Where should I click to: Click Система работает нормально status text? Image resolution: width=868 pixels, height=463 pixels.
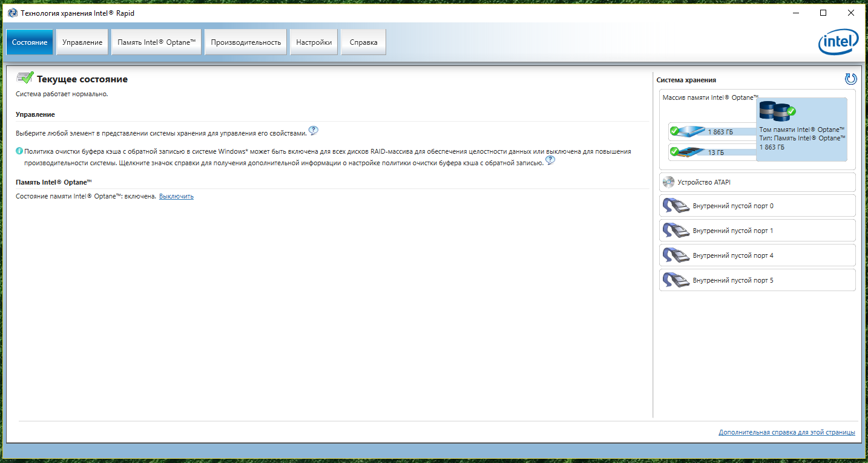tap(62, 94)
